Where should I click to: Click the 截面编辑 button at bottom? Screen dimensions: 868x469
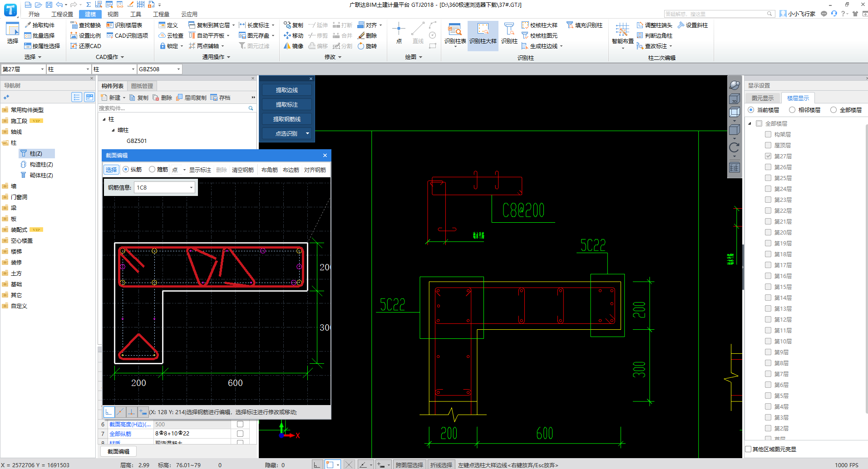tap(118, 451)
